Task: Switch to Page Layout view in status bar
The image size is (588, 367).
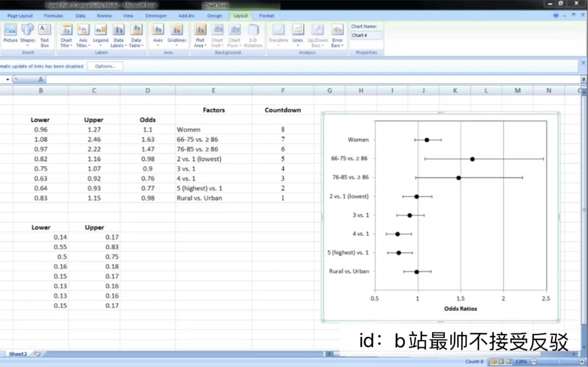Action: tap(501, 362)
